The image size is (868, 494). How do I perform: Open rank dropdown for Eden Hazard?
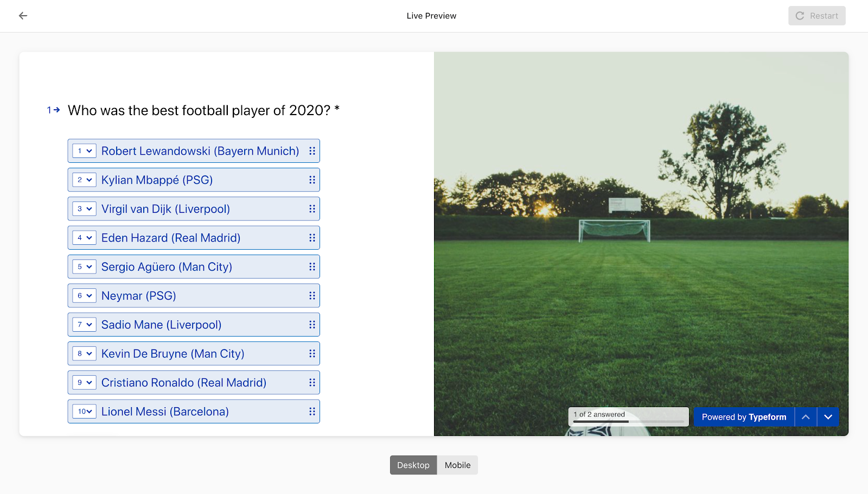pyautogui.click(x=85, y=238)
